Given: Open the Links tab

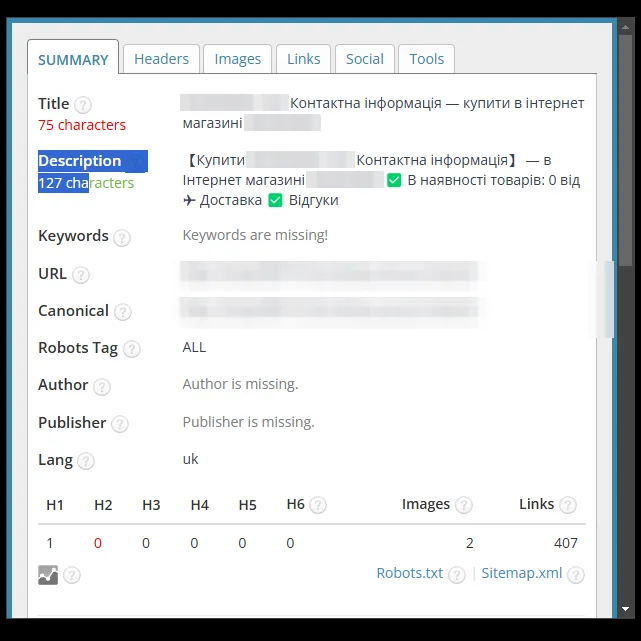Looking at the screenshot, I should (x=303, y=59).
